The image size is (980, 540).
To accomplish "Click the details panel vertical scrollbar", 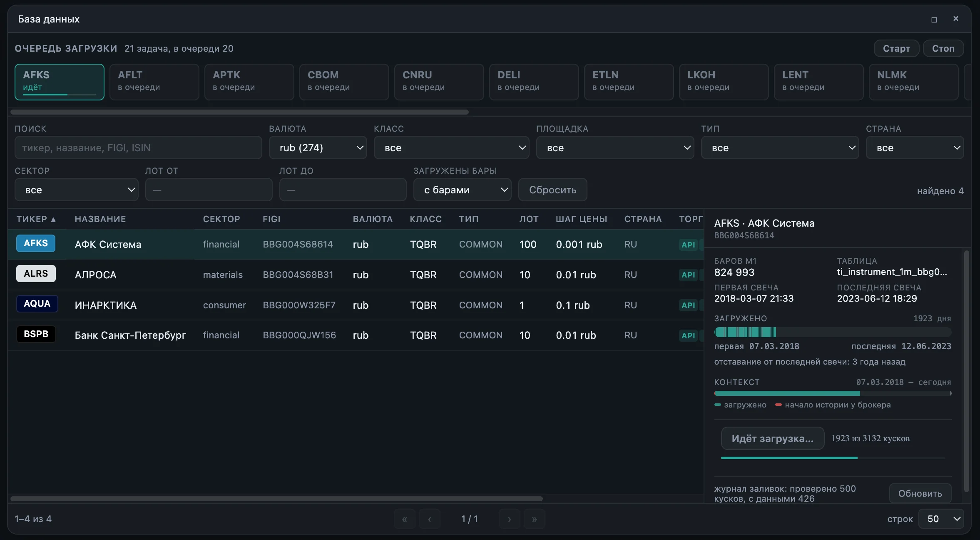I will pyautogui.click(x=967, y=371).
